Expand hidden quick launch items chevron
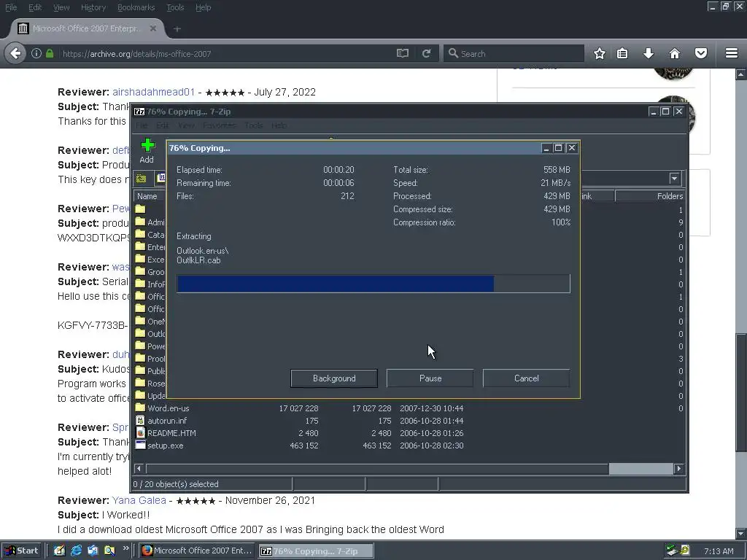 tap(125, 548)
